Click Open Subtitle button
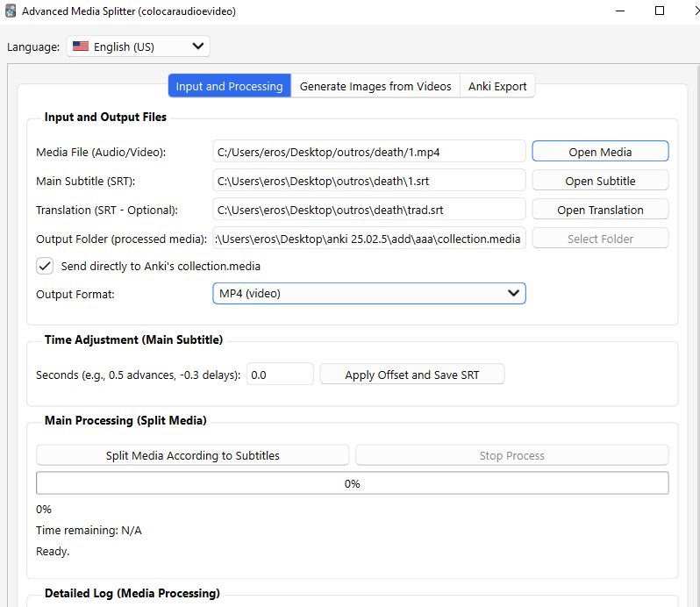The width and height of the screenshot is (700, 607). [x=600, y=181]
